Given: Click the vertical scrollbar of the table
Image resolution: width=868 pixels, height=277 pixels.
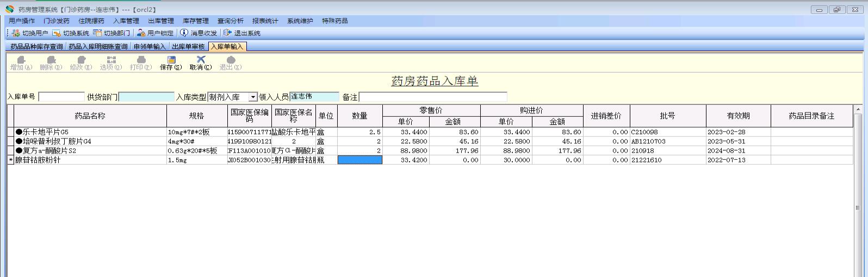Looking at the screenshot, I should [x=858, y=207].
